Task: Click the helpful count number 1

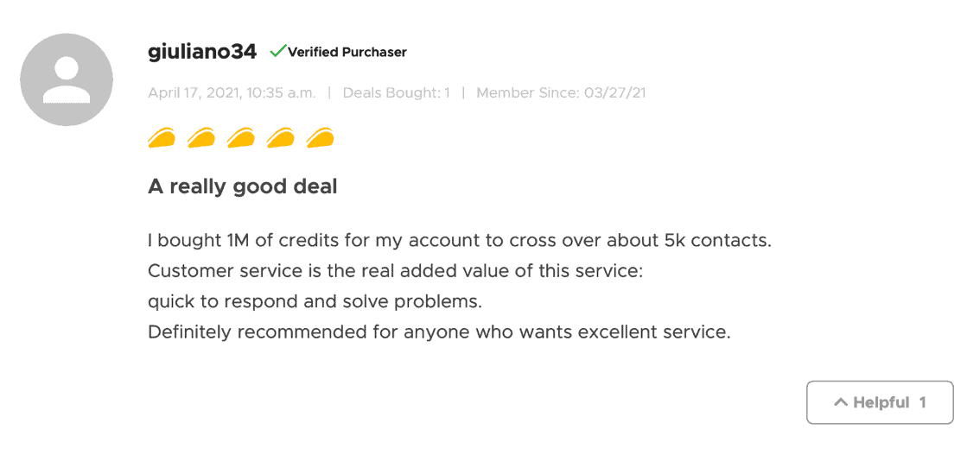Action: click(922, 402)
